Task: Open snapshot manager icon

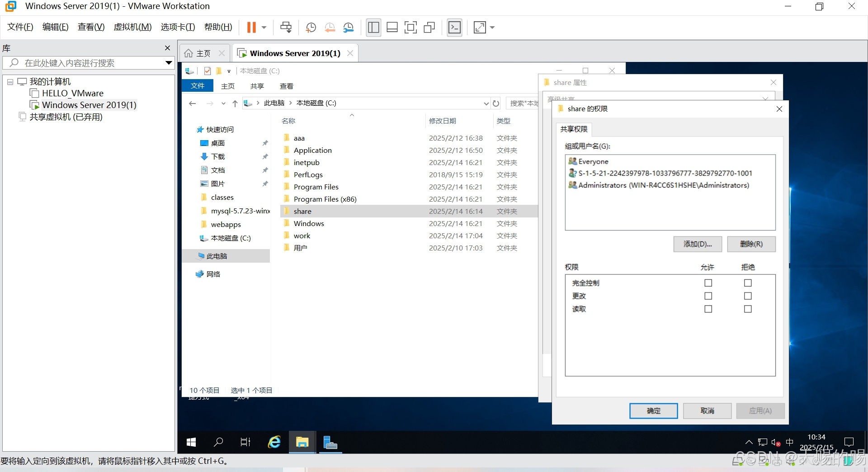Action: pos(348,28)
